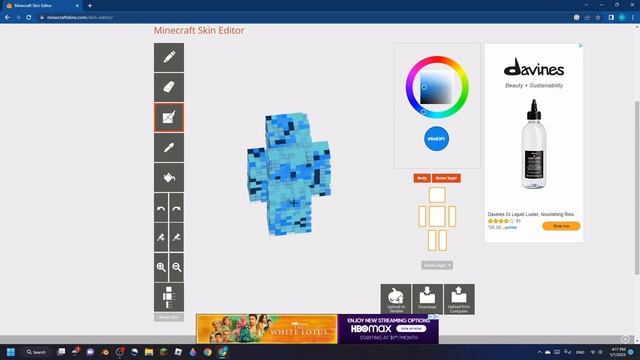Select the Pencil drawing tool
The width and height of the screenshot is (640, 360).
tap(169, 58)
